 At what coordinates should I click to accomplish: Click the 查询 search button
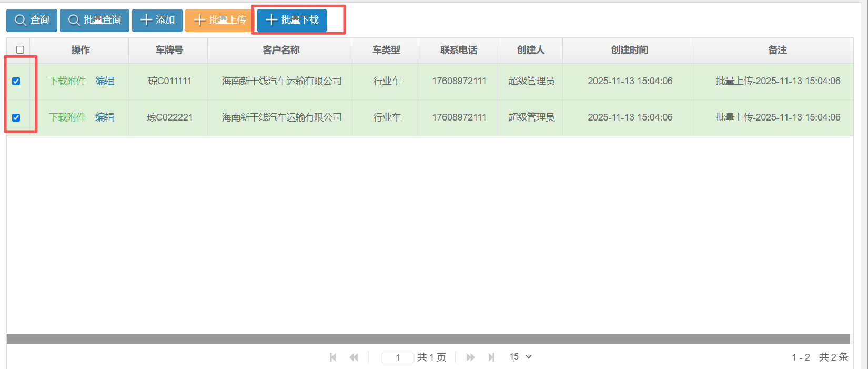click(x=32, y=21)
